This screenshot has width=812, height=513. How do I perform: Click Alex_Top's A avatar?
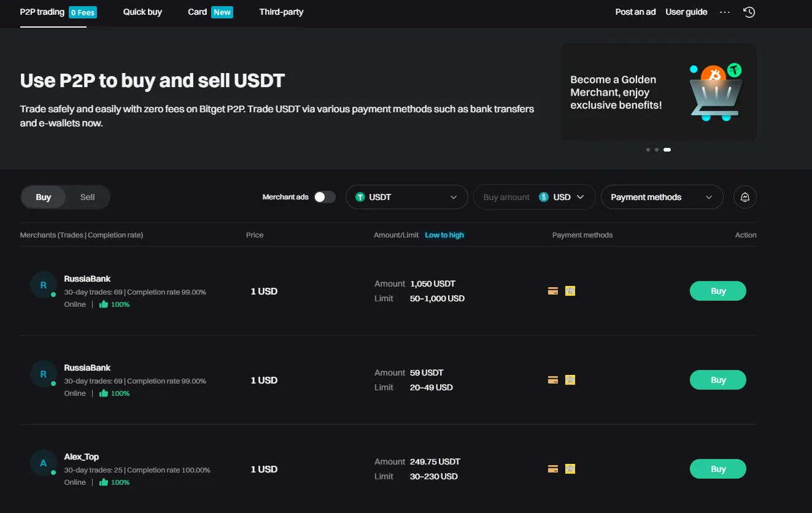click(x=43, y=463)
